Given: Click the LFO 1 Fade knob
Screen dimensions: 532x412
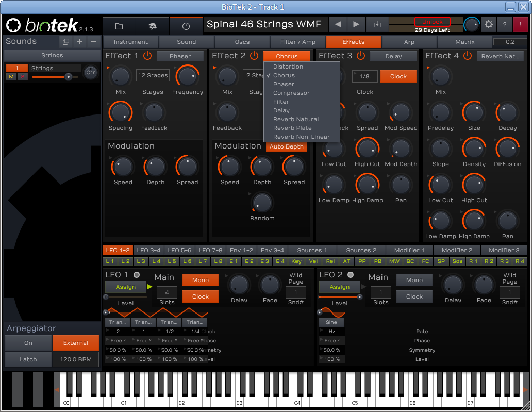Looking at the screenshot, I should pyautogui.click(x=270, y=285).
